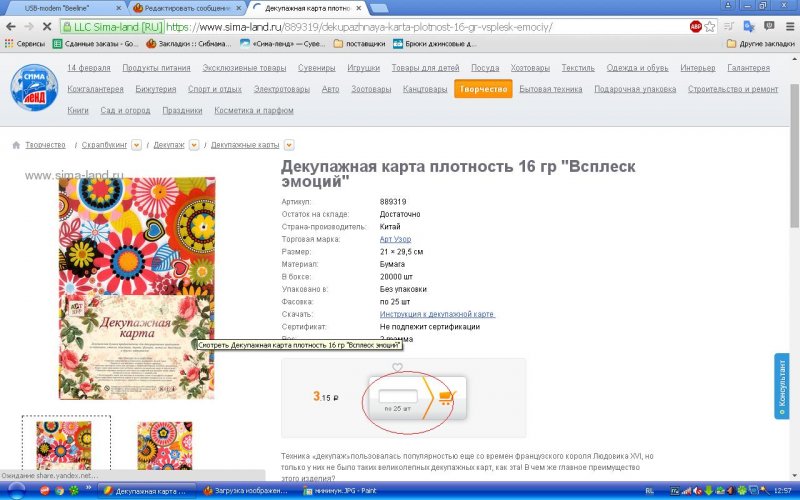The image size is (800, 500).
Task: Open the Творчество category tab
Action: coord(483,89)
